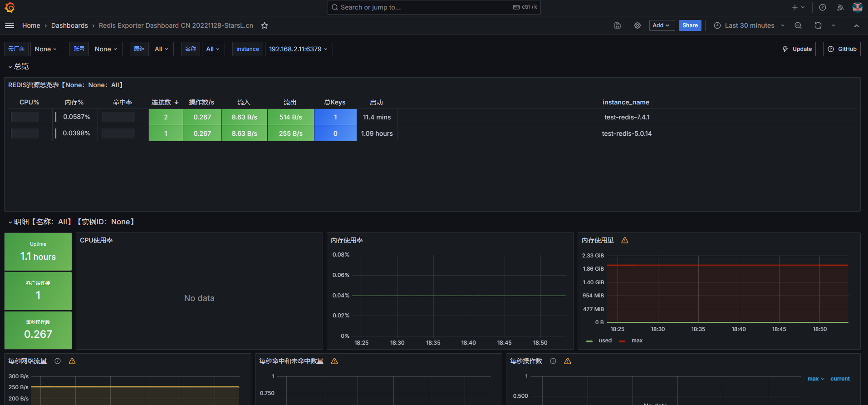Open the user profile avatar
This screenshot has width=868, height=405.
click(x=858, y=7)
